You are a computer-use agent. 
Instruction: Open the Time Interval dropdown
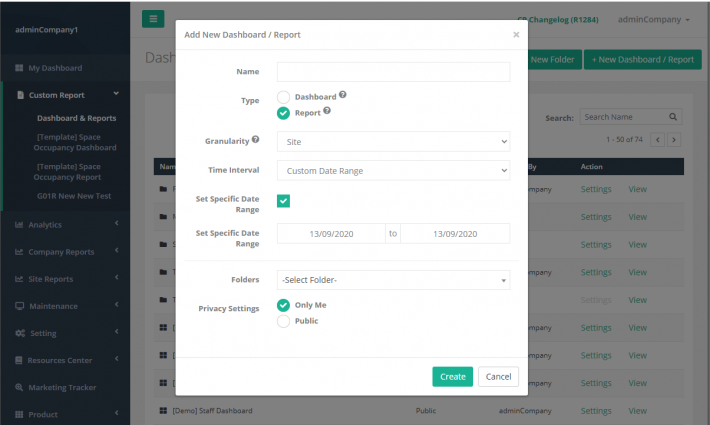(x=393, y=171)
